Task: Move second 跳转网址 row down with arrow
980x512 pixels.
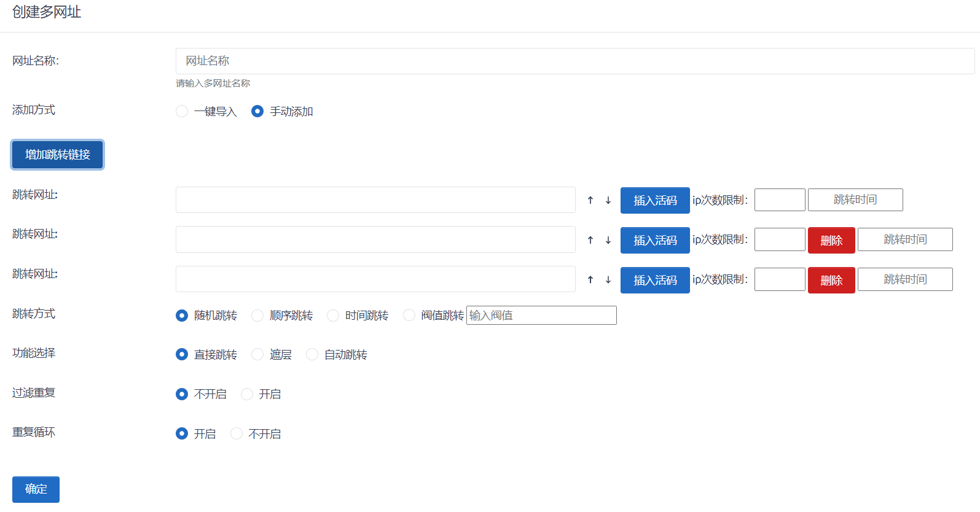Action: pyautogui.click(x=608, y=240)
